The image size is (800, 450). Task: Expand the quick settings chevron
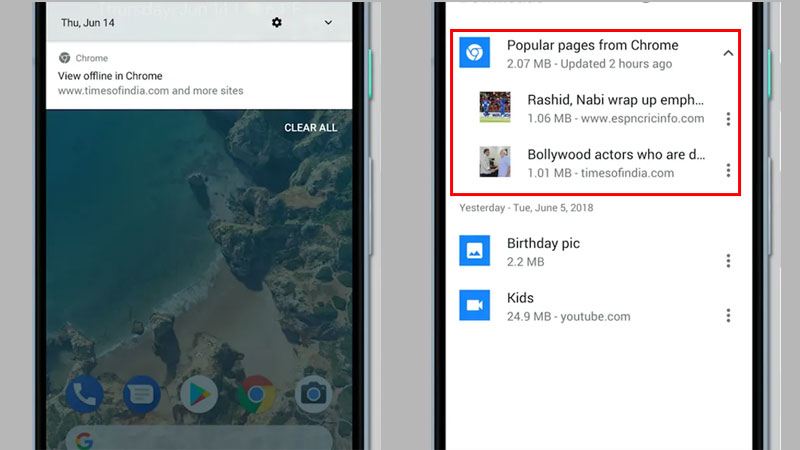point(328,22)
